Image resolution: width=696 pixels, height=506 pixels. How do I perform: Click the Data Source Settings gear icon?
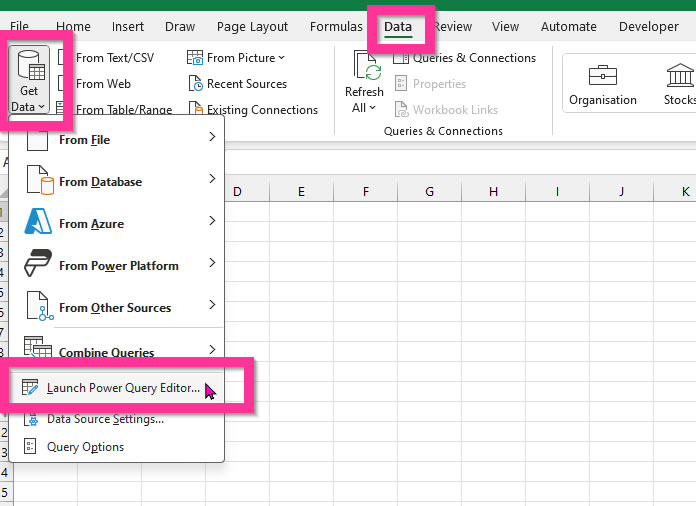tap(31, 419)
